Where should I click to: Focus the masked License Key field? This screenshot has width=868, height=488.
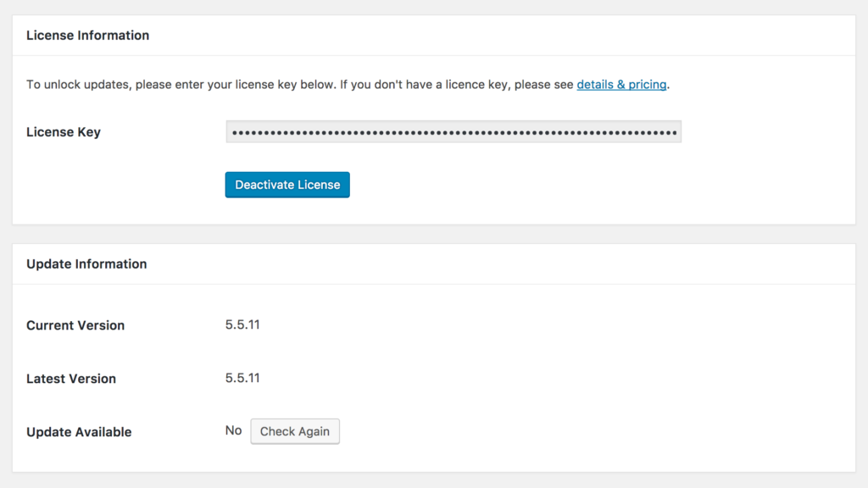coord(453,132)
